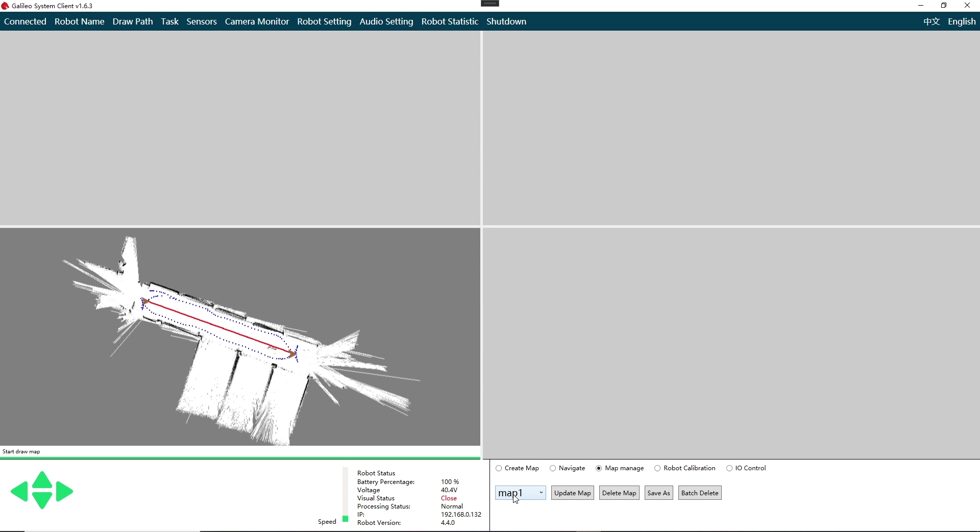Click the Update Map button
This screenshot has height=532, width=980.
pyautogui.click(x=572, y=493)
